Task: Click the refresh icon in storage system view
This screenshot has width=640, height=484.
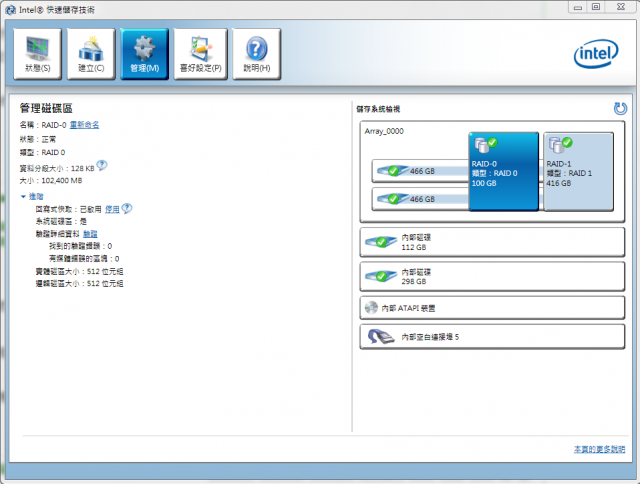Action: pyautogui.click(x=620, y=109)
